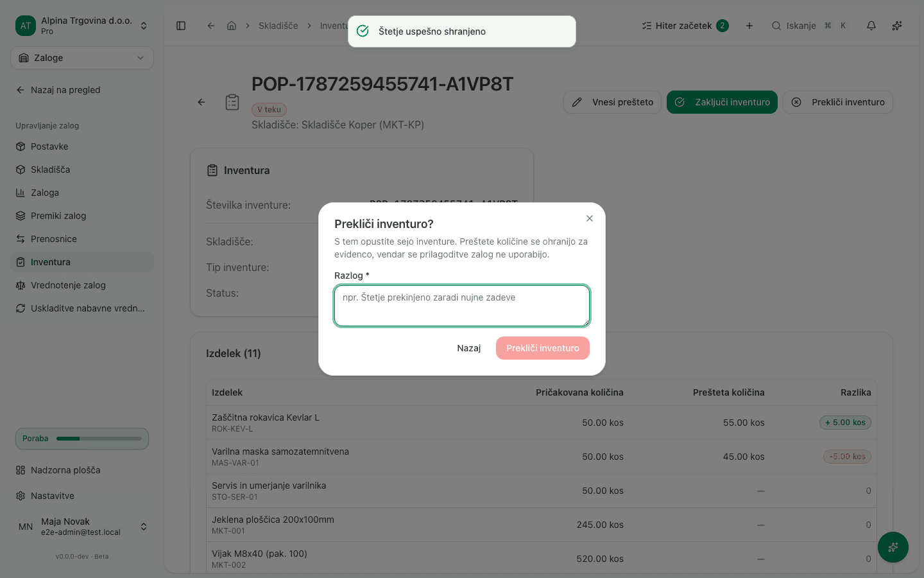Image resolution: width=924 pixels, height=578 pixels.
Task: Open Premiki zalog in the sidebar
Action: [x=82, y=216]
